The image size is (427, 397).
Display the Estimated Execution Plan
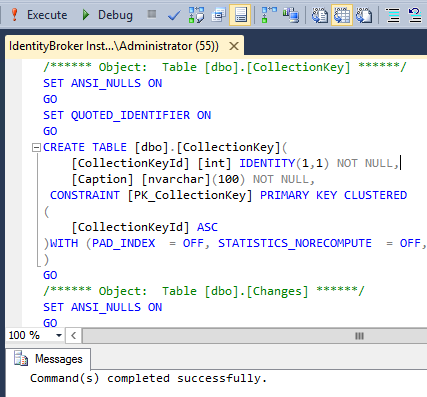(196, 15)
